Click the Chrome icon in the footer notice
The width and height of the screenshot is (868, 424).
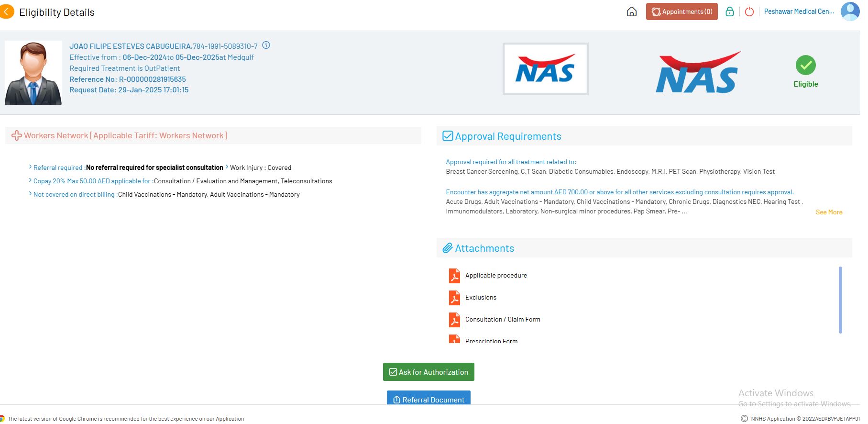[x=2, y=418]
